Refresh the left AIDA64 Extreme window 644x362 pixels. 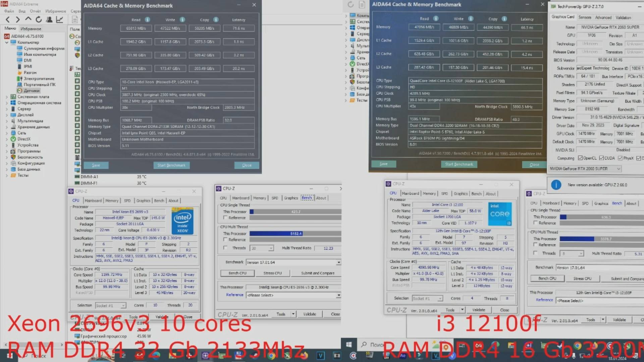pyautogui.click(x=39, y=19)
